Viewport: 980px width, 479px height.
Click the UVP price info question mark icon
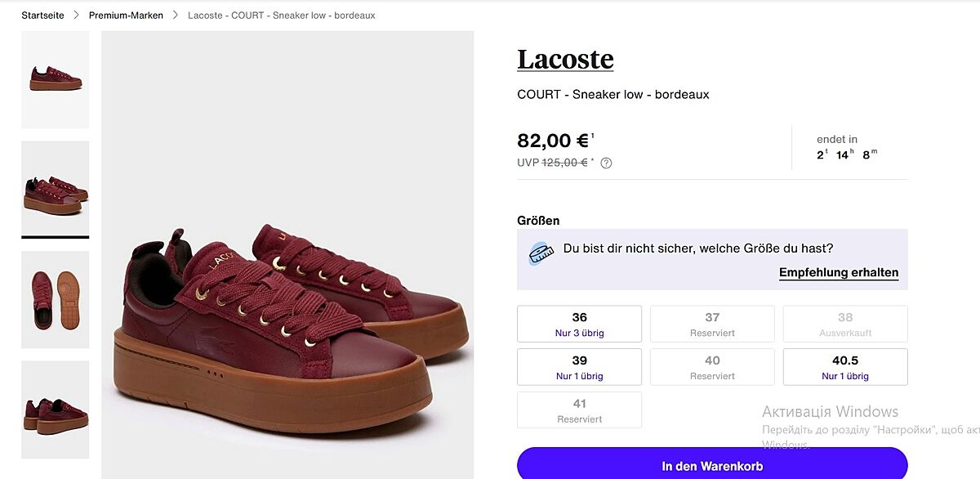pyautogui.click(x=606, y=163)
